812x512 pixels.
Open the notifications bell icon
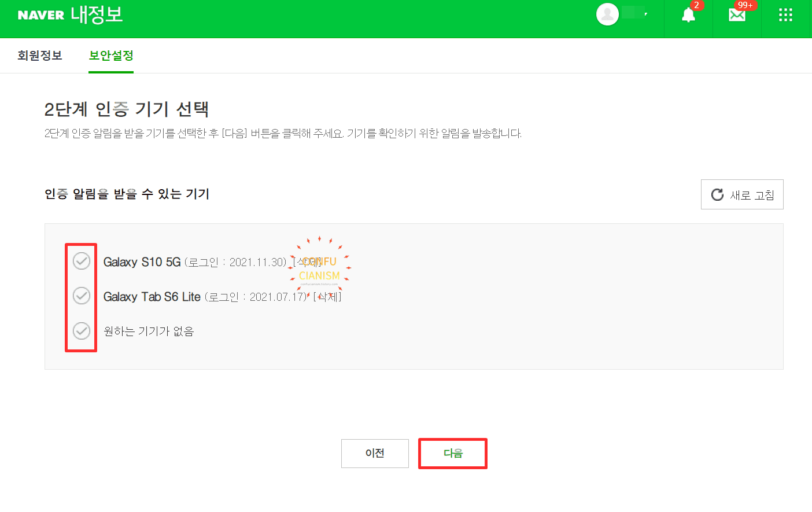click(688, 16)
